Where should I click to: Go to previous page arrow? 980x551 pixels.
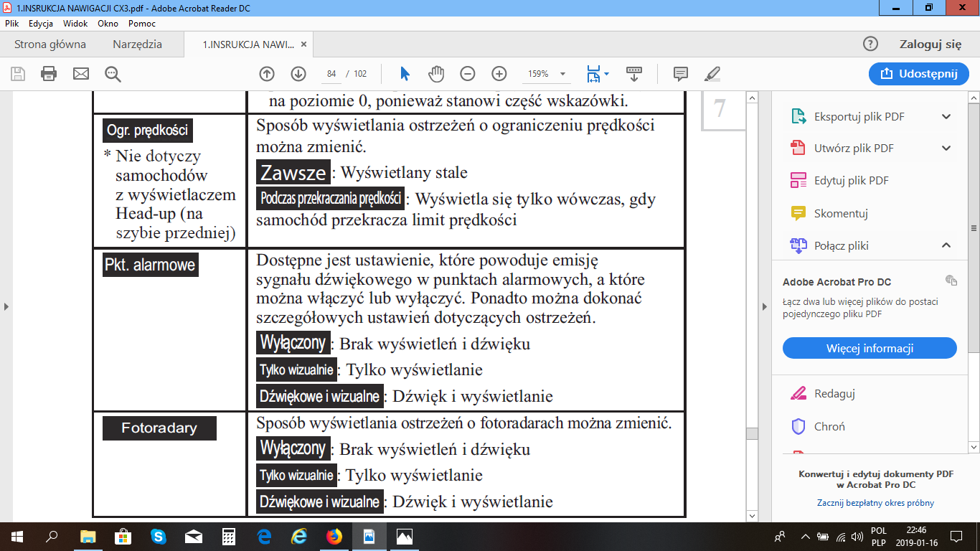(x=267, y=74)
